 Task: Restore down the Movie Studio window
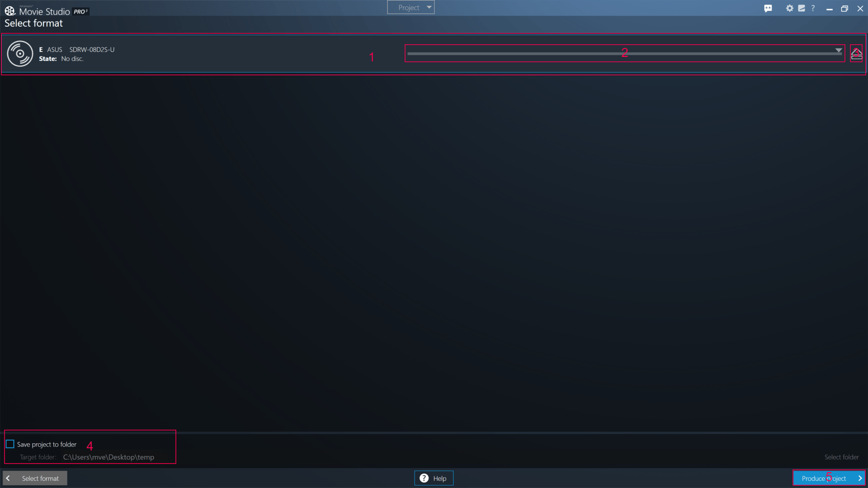coord(844,9)
